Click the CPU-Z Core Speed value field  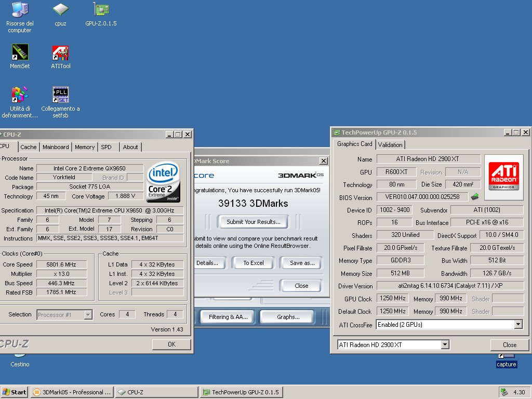point(61,264)
